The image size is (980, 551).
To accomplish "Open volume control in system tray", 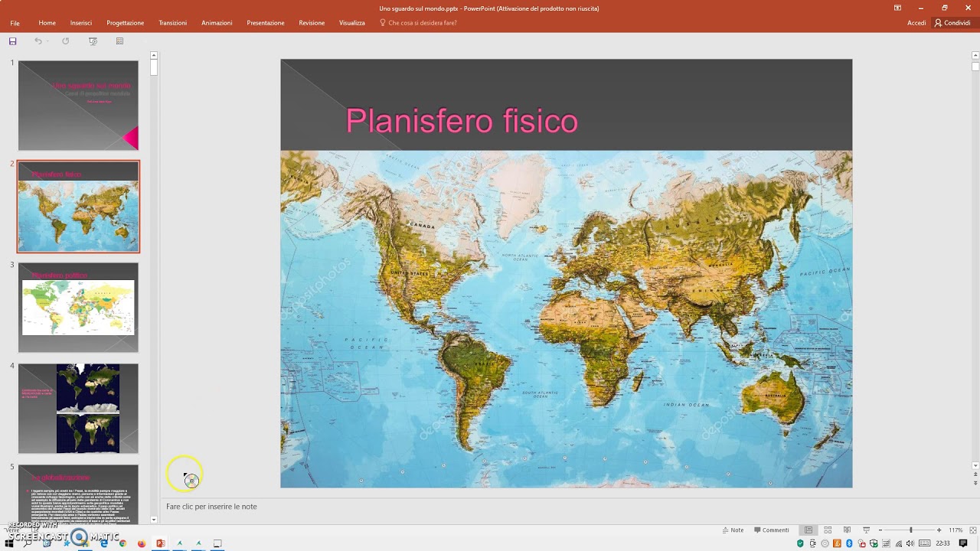I will (909, 543).
